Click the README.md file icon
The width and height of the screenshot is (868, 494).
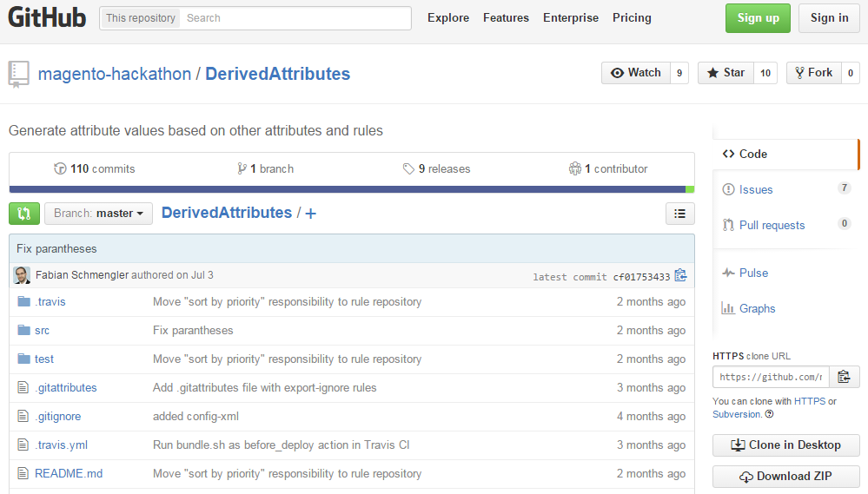(x=23, y=473)
